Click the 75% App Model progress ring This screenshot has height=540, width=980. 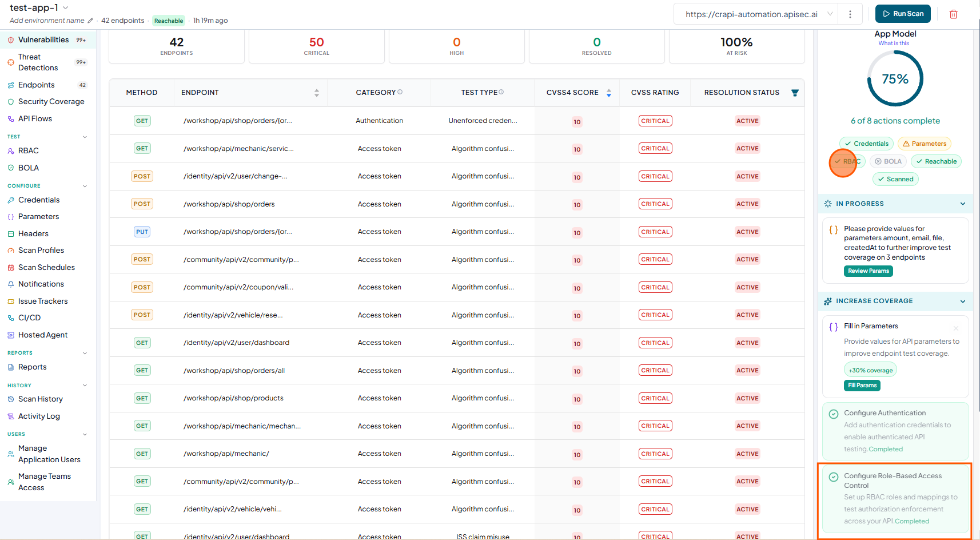[x=895, y=78]
